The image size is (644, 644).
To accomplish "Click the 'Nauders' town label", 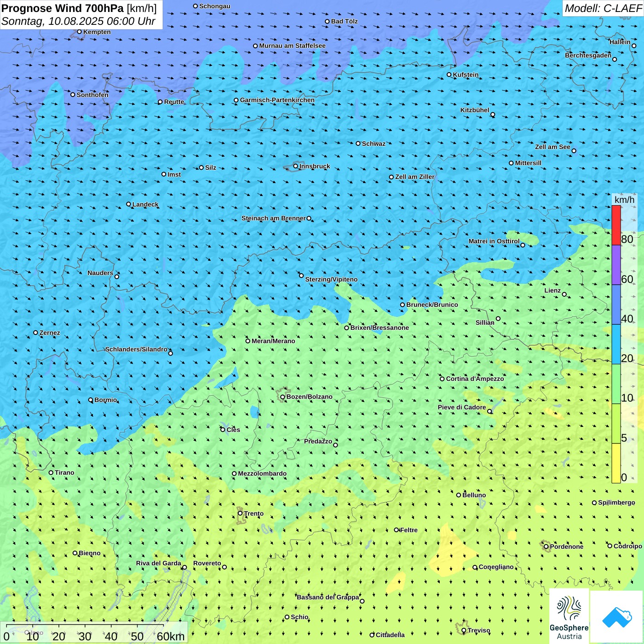I will 100,273.
